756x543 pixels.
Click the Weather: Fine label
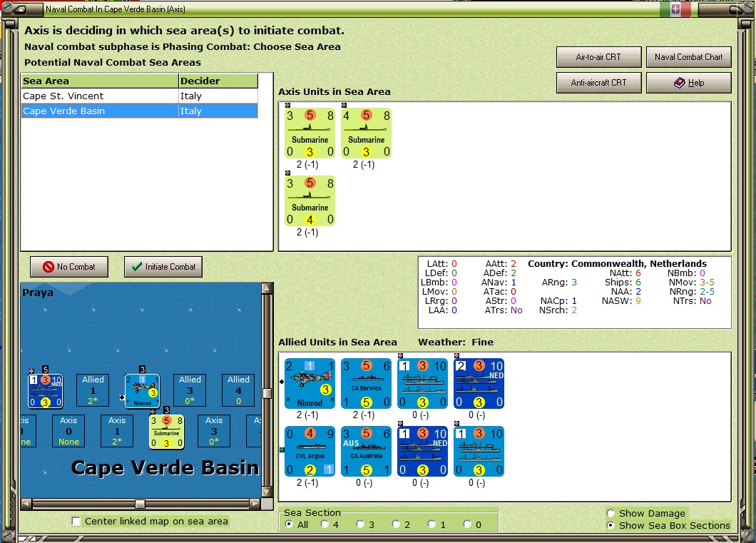456,342
